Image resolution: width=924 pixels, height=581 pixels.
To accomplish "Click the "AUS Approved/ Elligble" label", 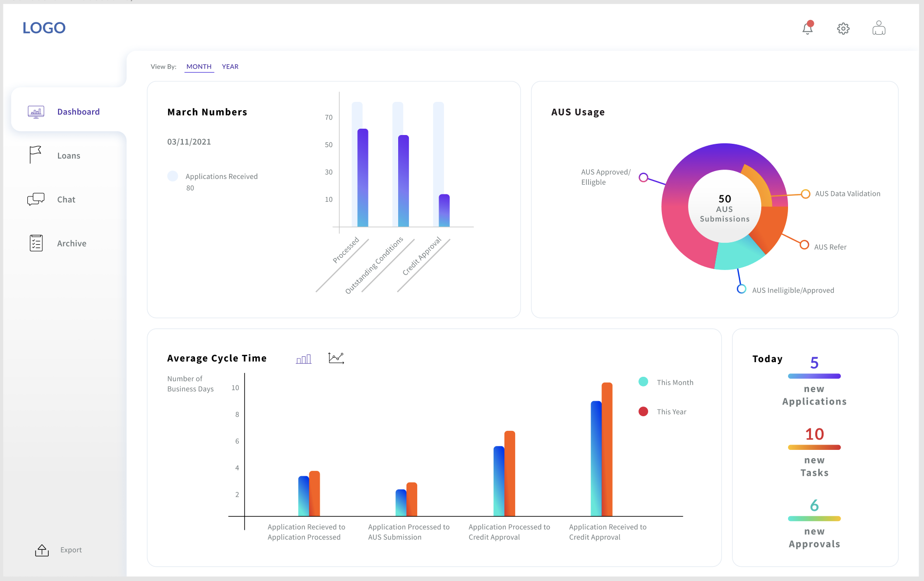I will [606, 177].
